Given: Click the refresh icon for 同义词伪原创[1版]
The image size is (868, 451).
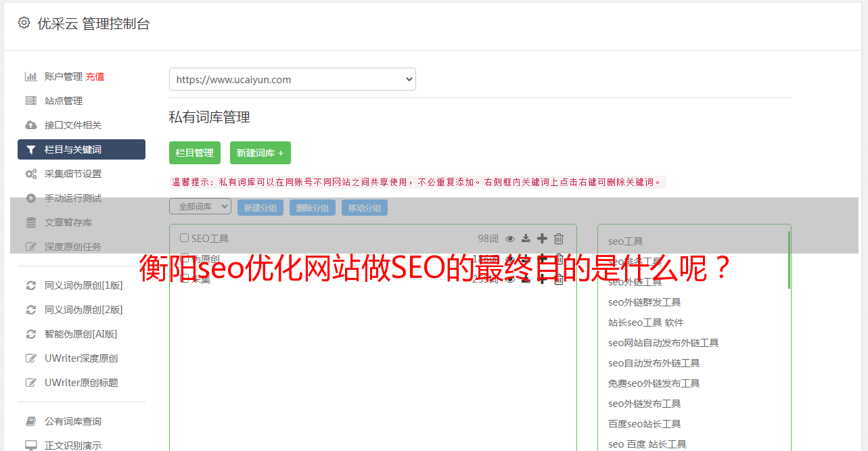Looking at the screenshot, I should pyautogui.click(x=31, y=285).
